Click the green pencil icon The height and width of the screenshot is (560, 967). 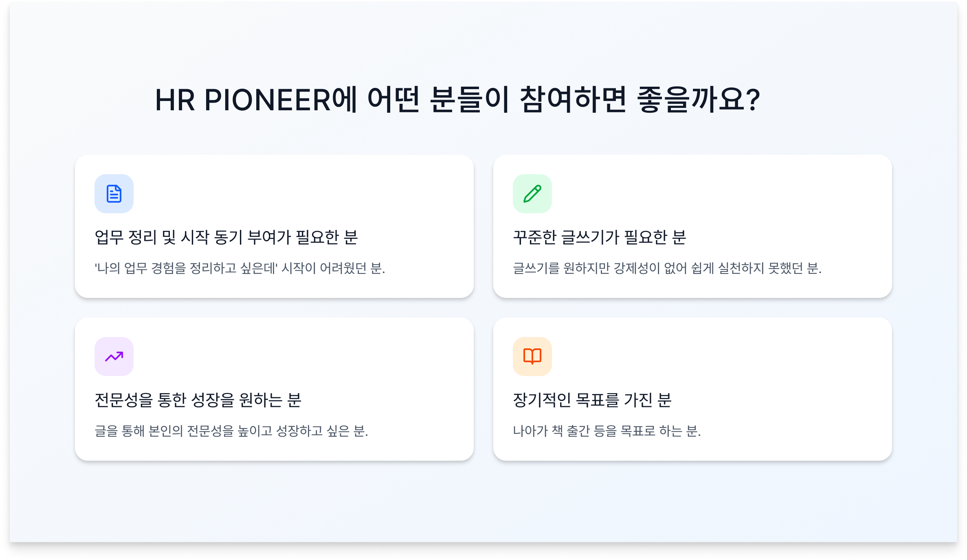(532, 194)
